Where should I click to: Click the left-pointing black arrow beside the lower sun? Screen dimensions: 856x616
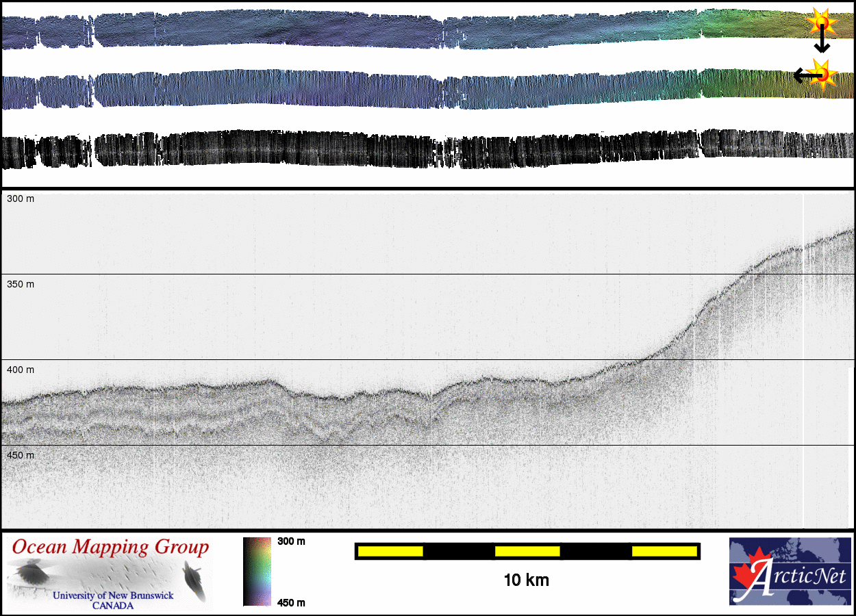(803, 76)
